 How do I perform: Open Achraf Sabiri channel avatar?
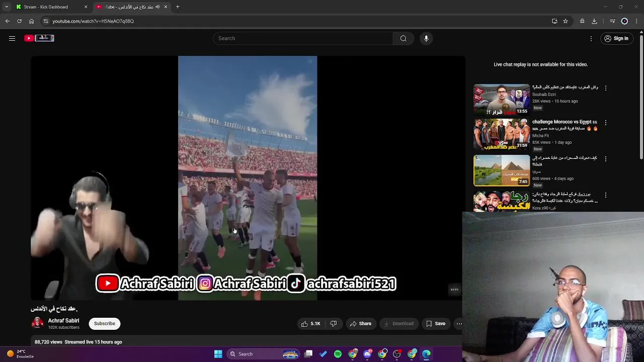coord(37,323)
